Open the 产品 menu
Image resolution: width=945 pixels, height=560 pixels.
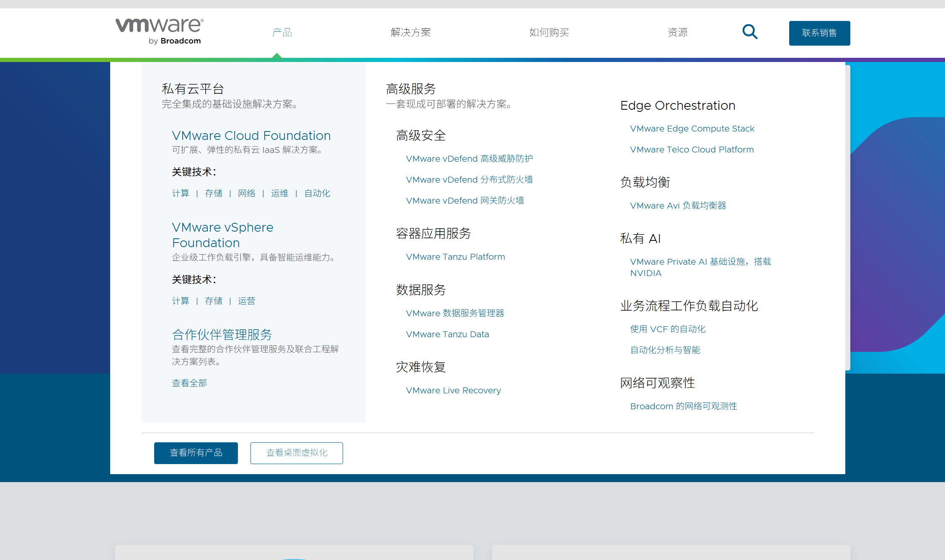tap(282, 32)
